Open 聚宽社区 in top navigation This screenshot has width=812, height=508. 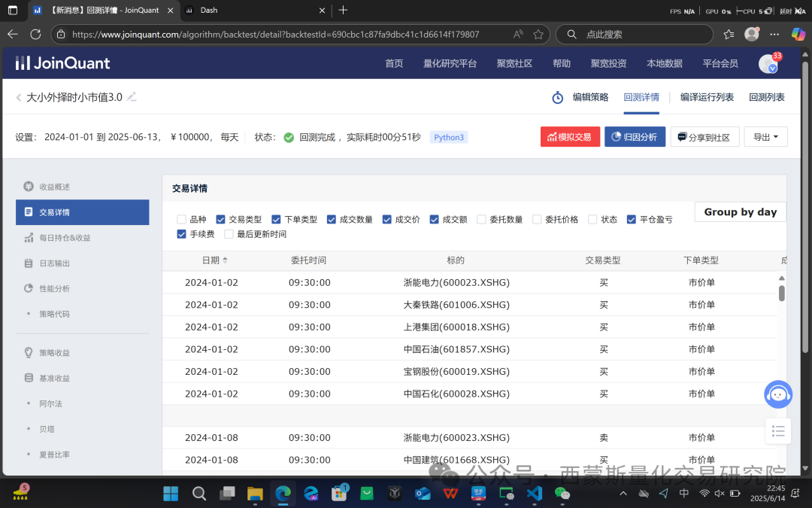(515, 63)
